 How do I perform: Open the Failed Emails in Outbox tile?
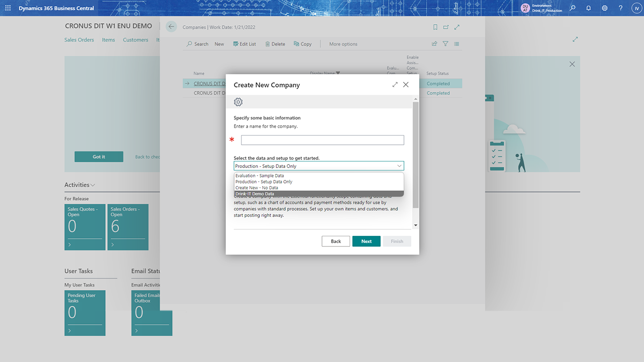152,313
